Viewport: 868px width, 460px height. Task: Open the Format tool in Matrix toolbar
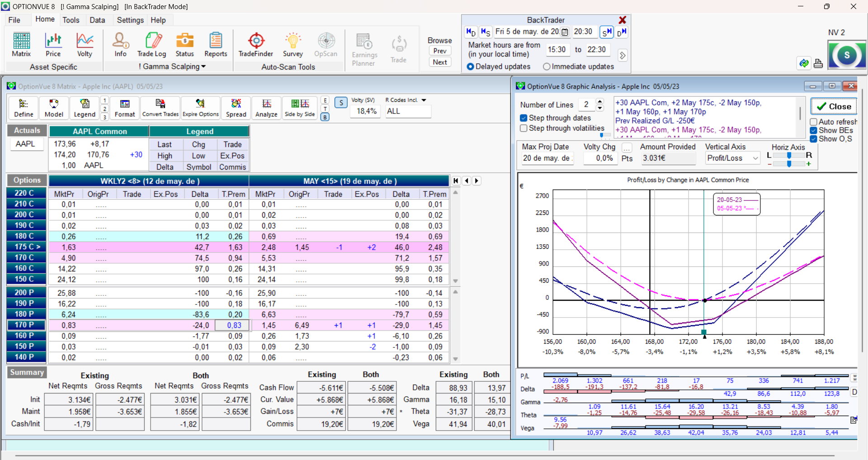point(125,109)
